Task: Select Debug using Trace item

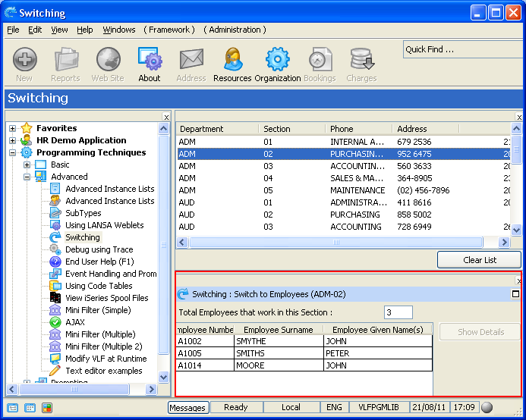Action: (x=99, y=249)
